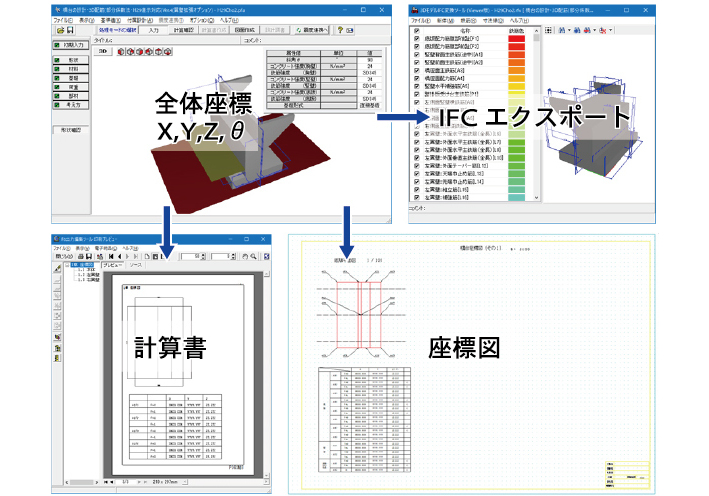
Task: Click the red color swatch of first rebar row
Action: (x=516, y=38)
